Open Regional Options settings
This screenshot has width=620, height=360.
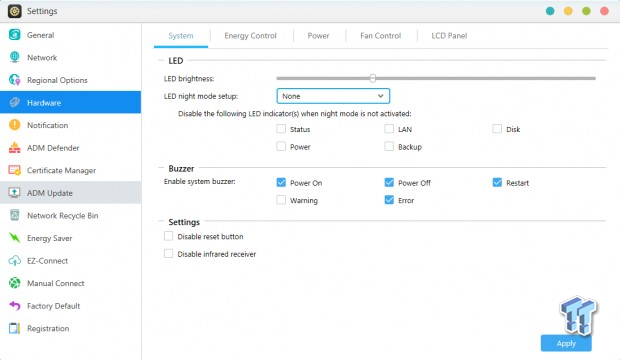pos(70,80)
